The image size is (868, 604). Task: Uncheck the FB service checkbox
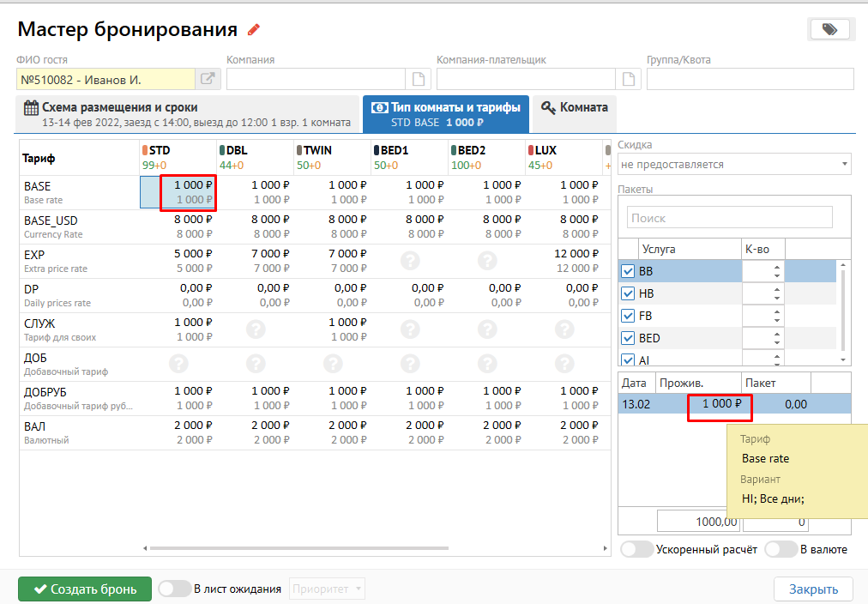[627, 317]
